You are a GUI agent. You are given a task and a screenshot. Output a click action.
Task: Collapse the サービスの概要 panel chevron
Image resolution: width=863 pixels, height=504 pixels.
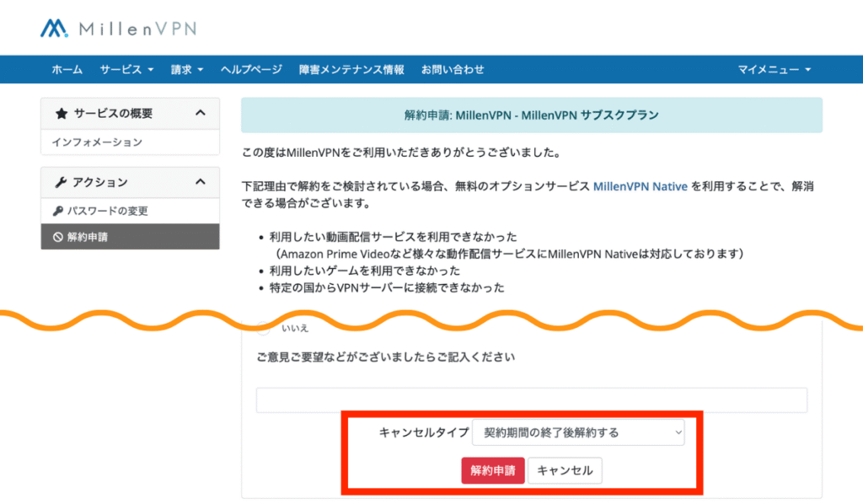click(200, 113)
